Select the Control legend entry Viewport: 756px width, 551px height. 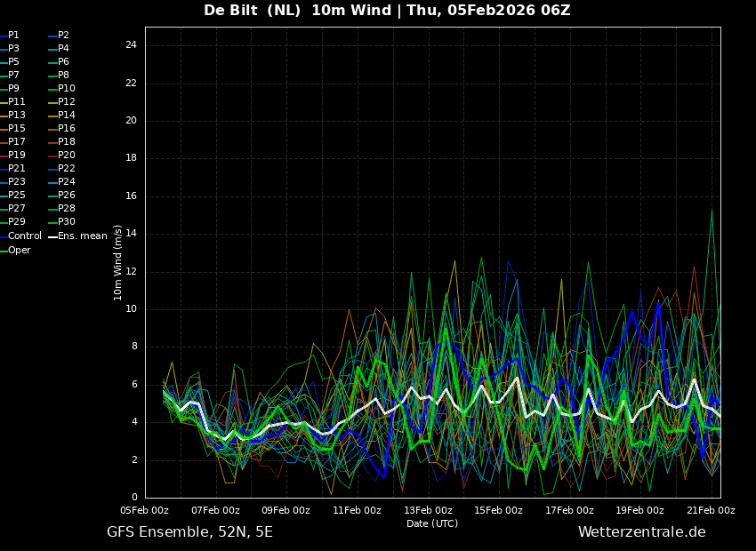(x=24, y=236)
